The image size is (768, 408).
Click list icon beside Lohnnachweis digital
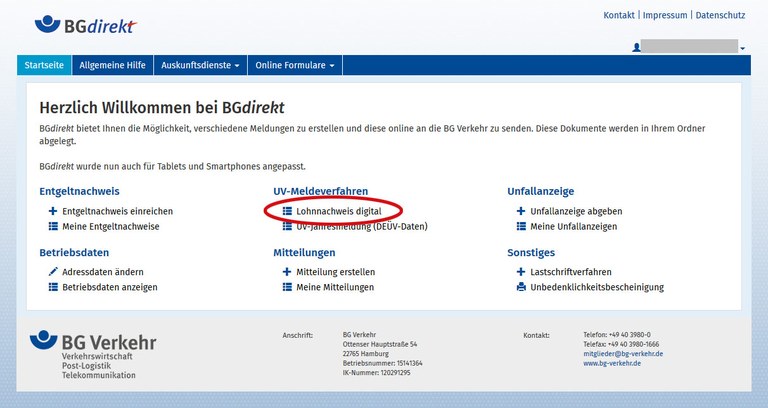coord(287,211)
